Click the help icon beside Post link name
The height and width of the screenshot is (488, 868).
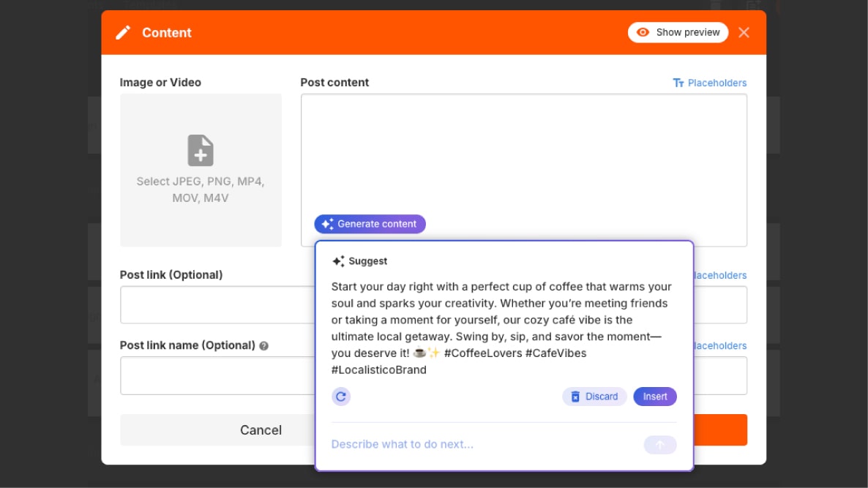pyautogui.click(x=263, y=346)
